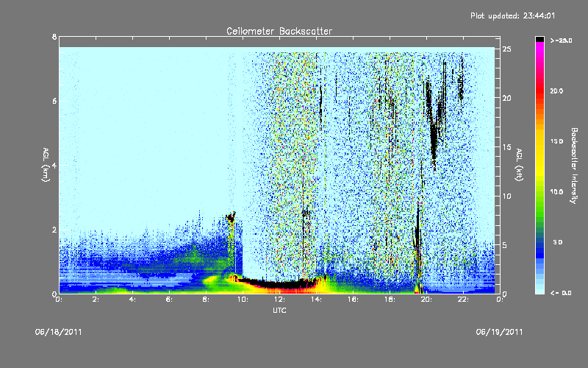This screenshot has height=368, width=588.
Task: Click the right kft axis tick '25'
Action: (x=507, y=49)
